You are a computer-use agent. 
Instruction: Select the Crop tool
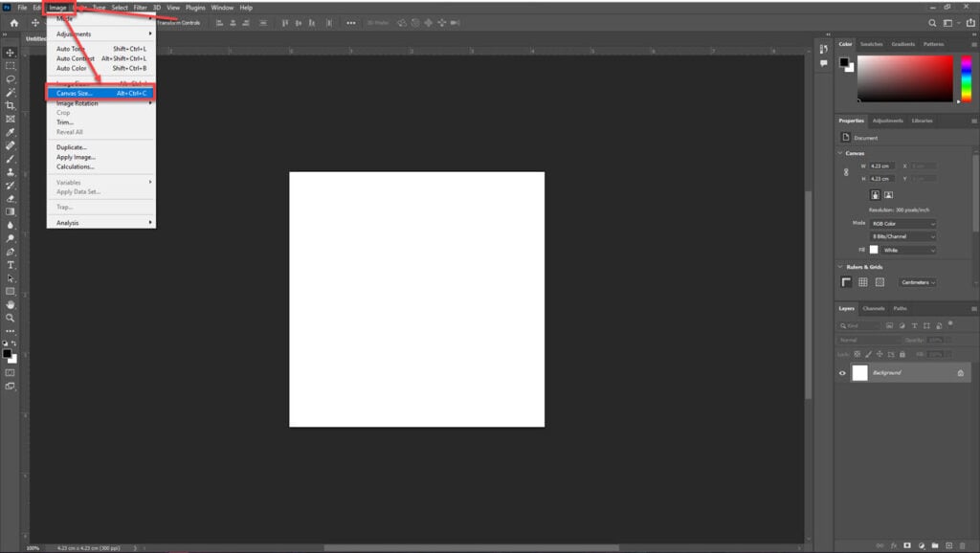(x=11, y=105)
